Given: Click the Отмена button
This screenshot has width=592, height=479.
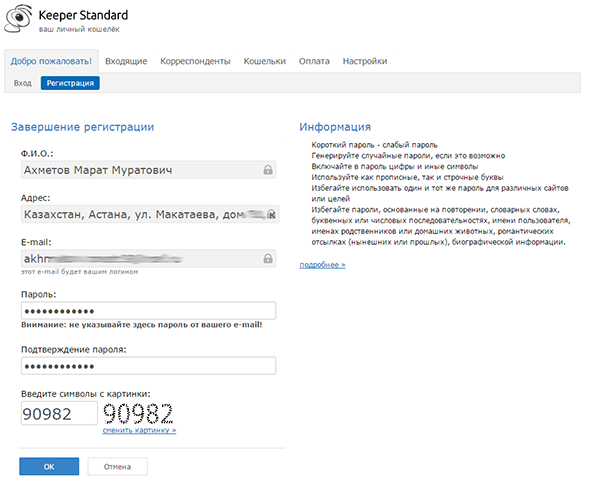Looking at the screenshot, I should [x=117, y=467].
